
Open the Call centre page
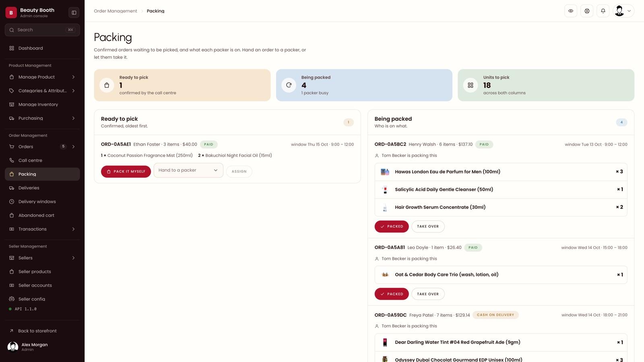coord(42,160)
